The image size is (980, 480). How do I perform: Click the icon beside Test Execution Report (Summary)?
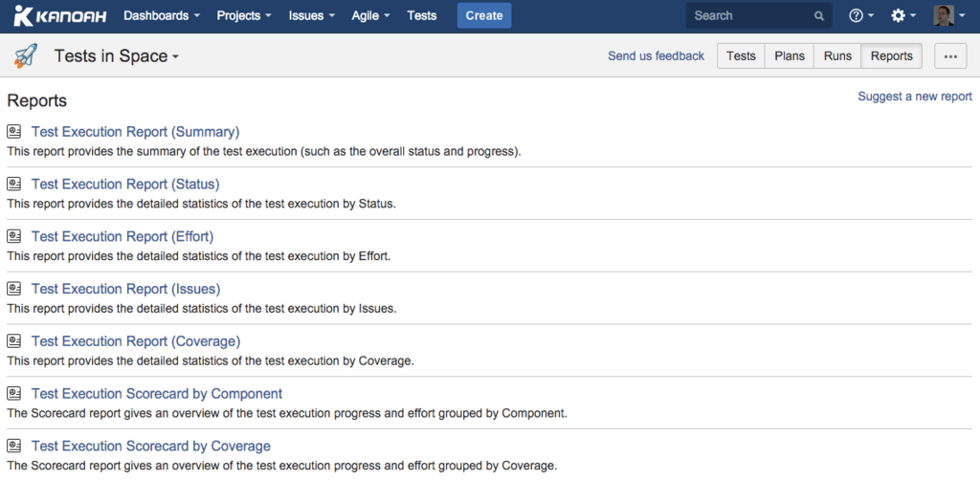(13, 132)
